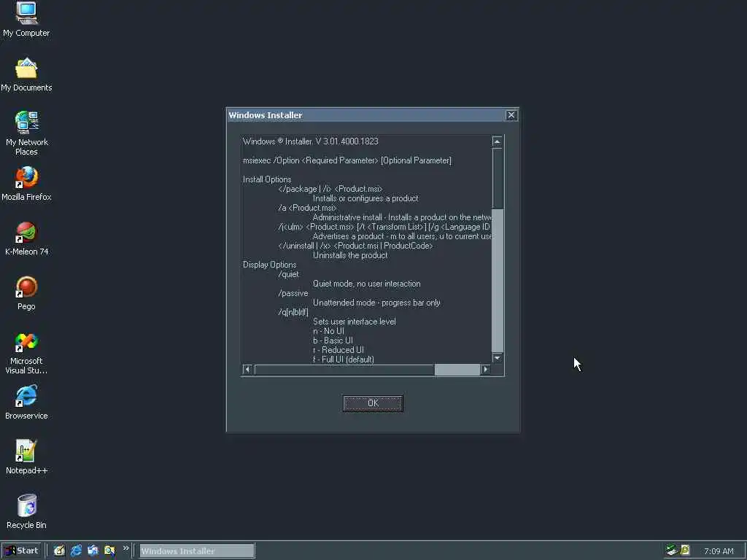Click the vertical scrollbar down arrow
The width and height of the screenshot is (747, 560).
(x=497, y=357)
